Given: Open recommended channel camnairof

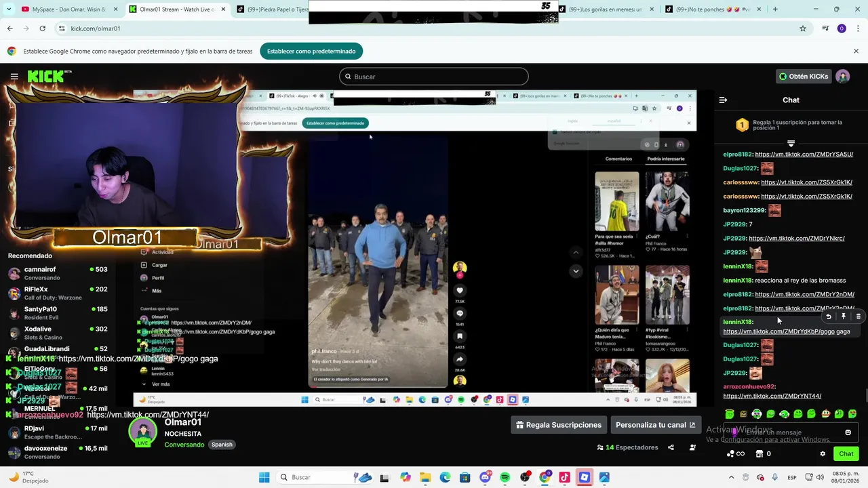Looking at the screenshot, I should coord(58,273).
